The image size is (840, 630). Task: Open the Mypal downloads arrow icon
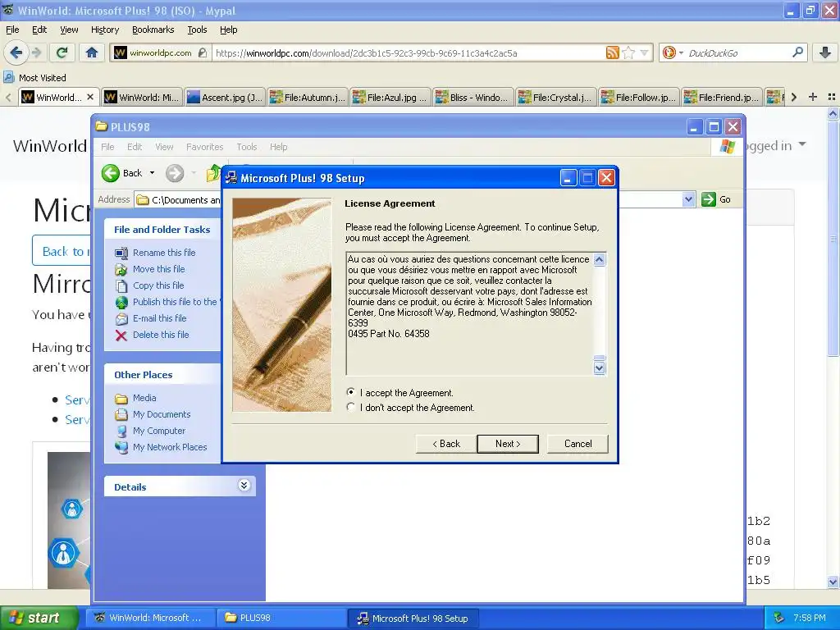click(x=825, y=52)
